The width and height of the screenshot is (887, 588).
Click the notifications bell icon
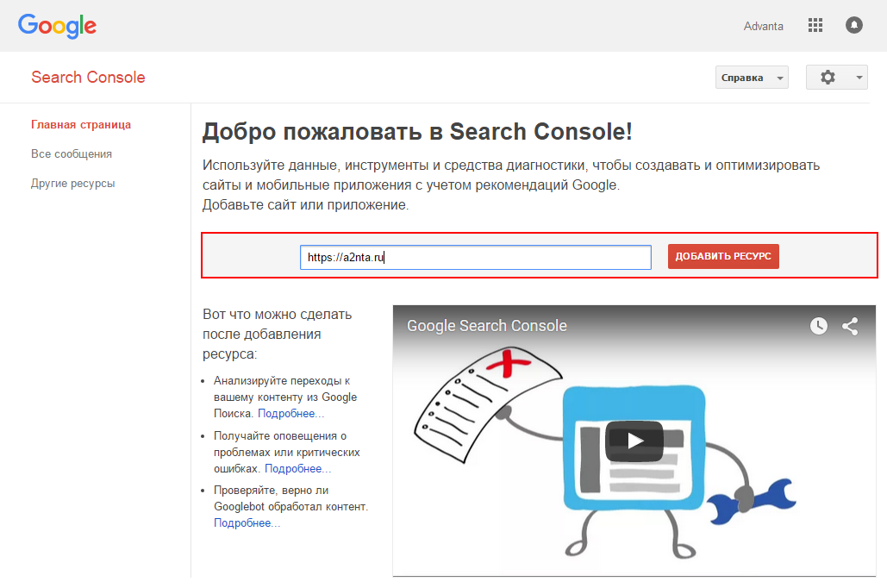click(853, 26)
